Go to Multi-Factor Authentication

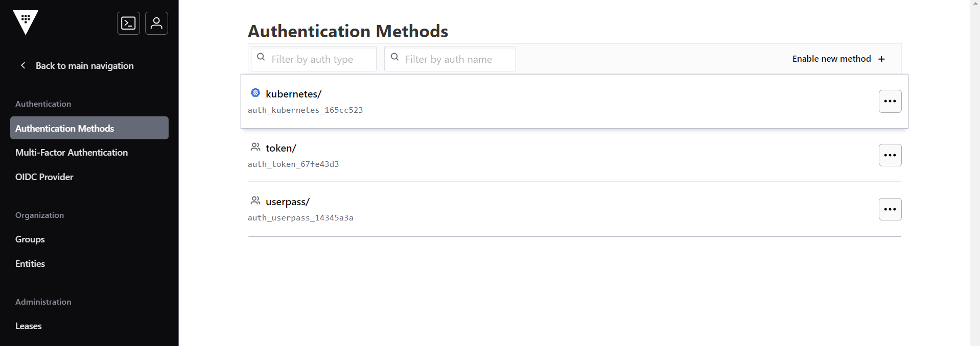pos(72,153)
